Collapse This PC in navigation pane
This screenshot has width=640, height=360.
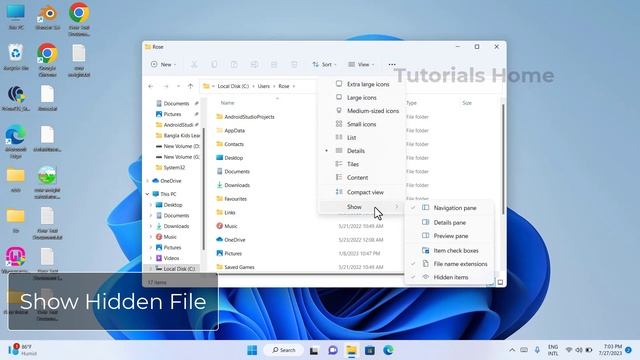(x=147, y=194)
